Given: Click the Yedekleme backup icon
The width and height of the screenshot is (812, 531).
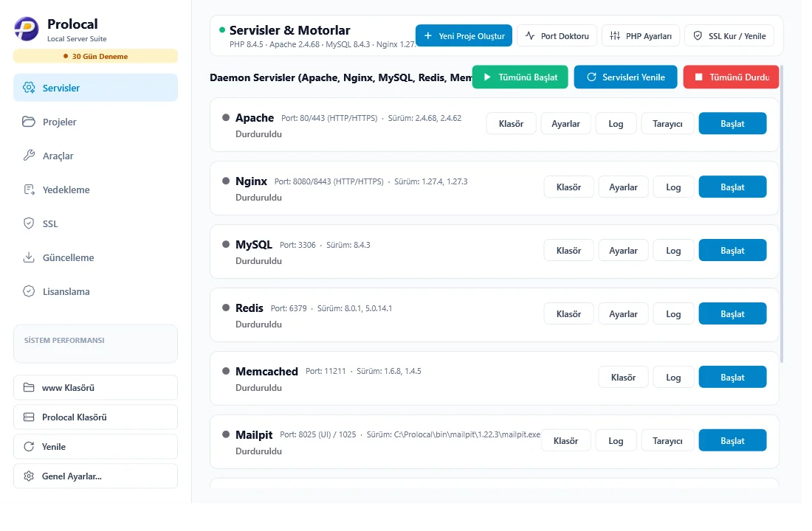Looking at the screenshot, I should (29, 190).
